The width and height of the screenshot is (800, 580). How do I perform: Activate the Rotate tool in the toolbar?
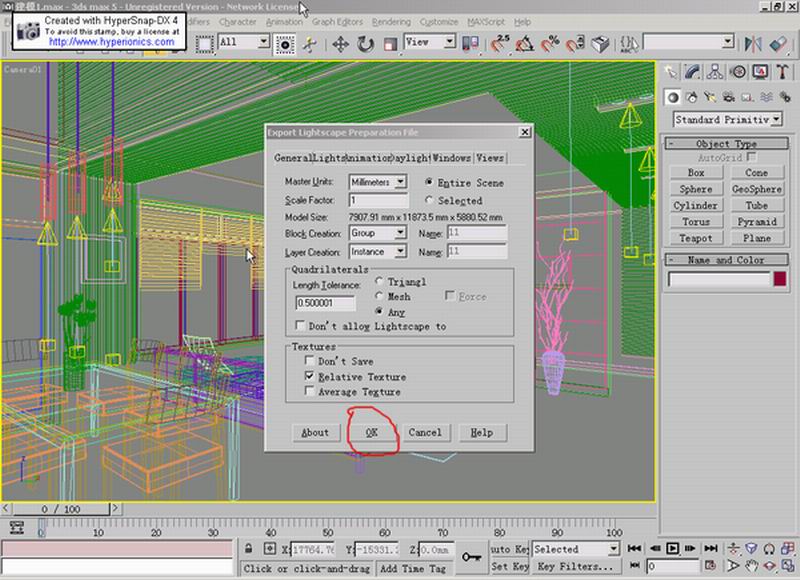coord(365,43)
